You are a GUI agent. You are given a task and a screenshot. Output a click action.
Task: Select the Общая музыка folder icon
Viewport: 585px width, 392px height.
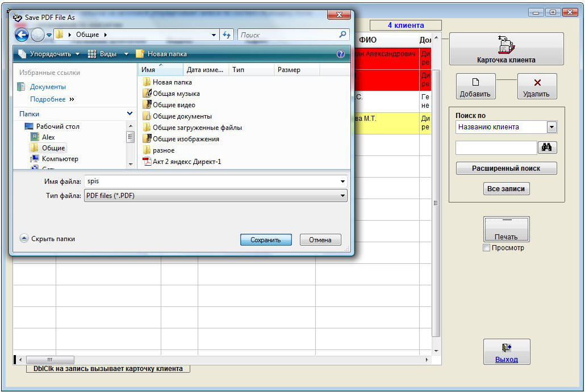(x=147, y=93)
